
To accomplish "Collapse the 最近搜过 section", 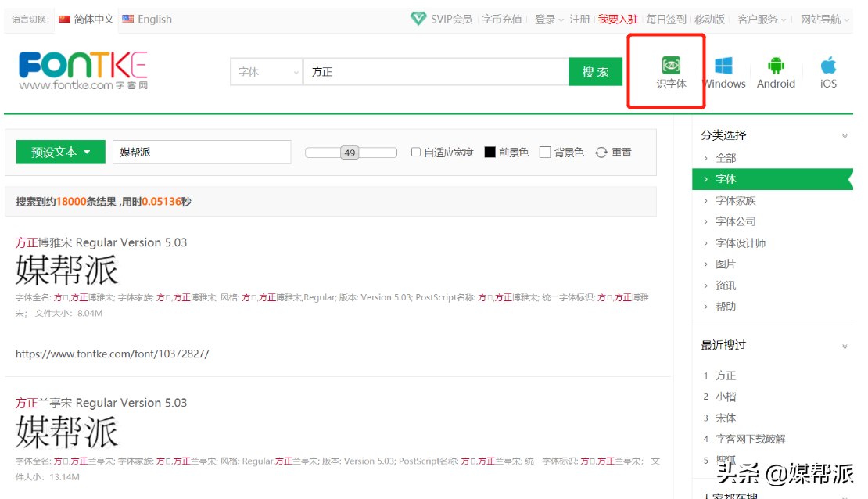I will tap(845, 346).
